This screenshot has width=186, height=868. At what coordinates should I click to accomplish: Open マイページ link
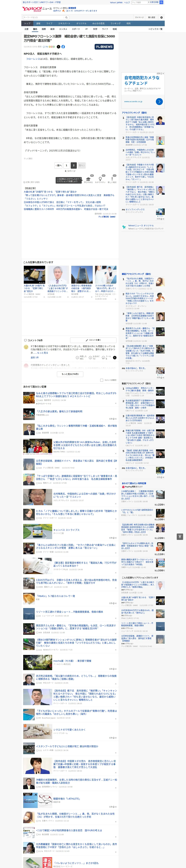click(x=139, y=18)
